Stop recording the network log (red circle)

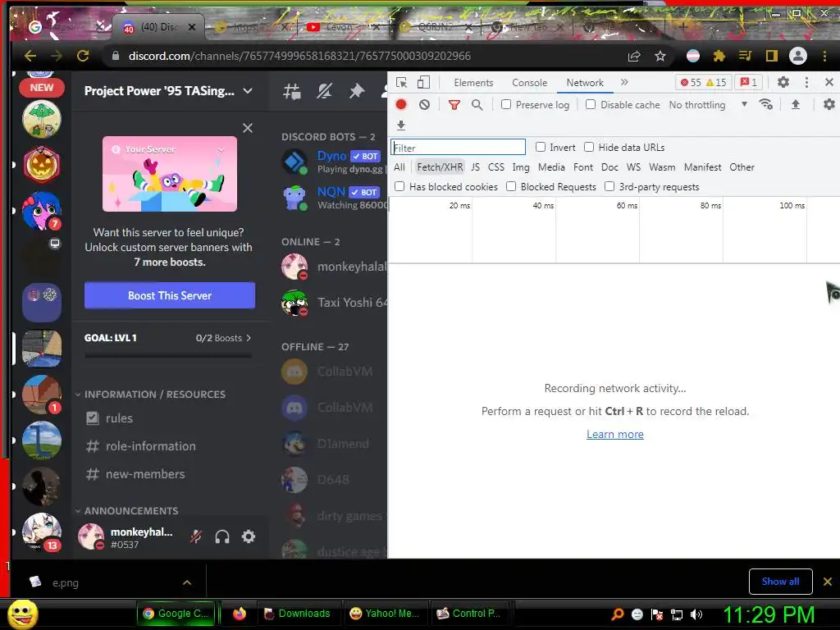click(401, 104)
